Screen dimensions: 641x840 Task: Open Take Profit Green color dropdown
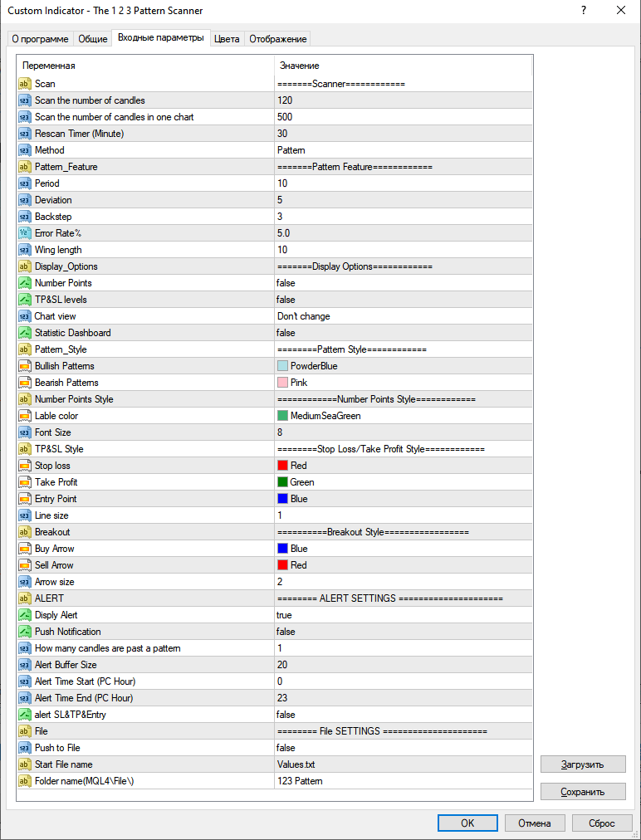[x=403, y=482]
